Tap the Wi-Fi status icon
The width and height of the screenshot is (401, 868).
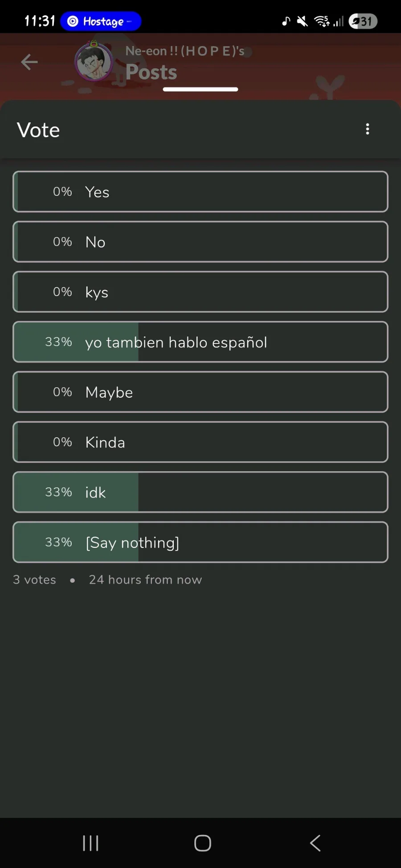[x=322, y=21]
